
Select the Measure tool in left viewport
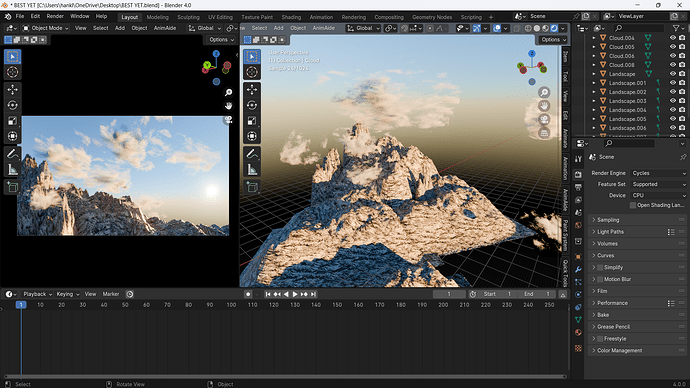[x=12, y=169]
